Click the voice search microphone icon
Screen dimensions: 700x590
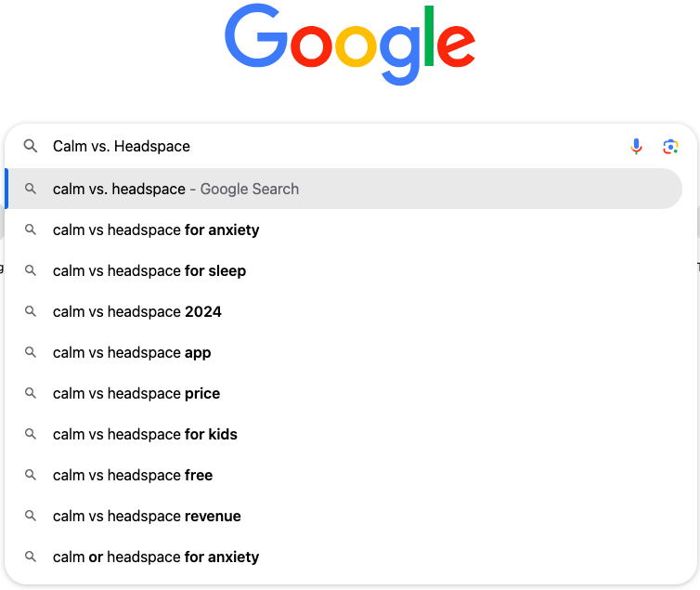tap(636, 146)
